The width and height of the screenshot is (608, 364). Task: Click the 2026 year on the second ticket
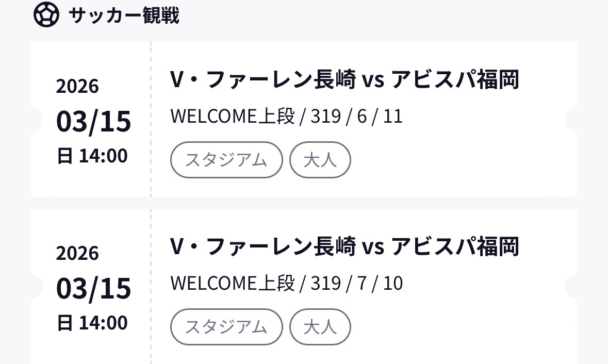click(x=77, y=253)
